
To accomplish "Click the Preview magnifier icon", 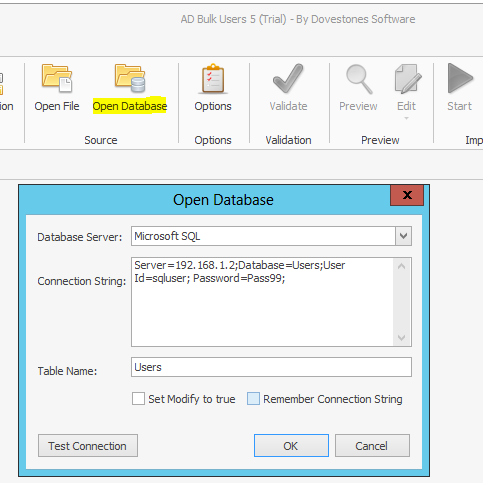I will pyautogui.click(x=359, y=79).
